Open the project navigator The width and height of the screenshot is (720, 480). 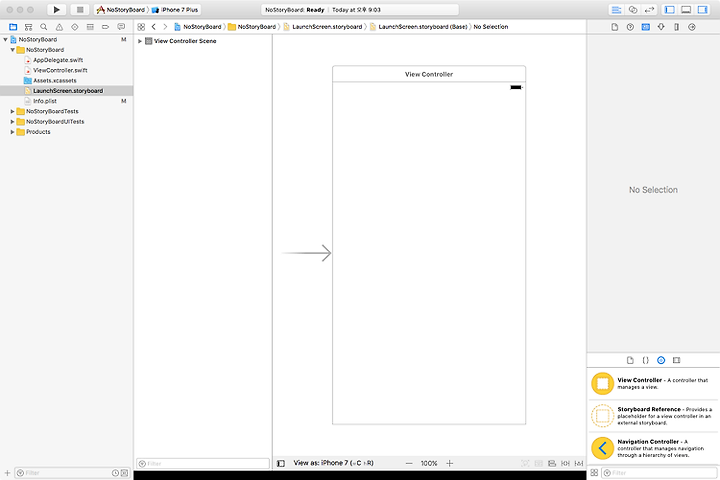[x=13, y=27]
